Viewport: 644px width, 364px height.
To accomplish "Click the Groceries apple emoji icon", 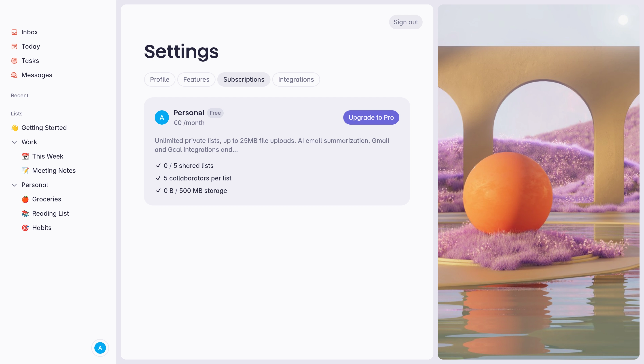I will tap(25, 199).
